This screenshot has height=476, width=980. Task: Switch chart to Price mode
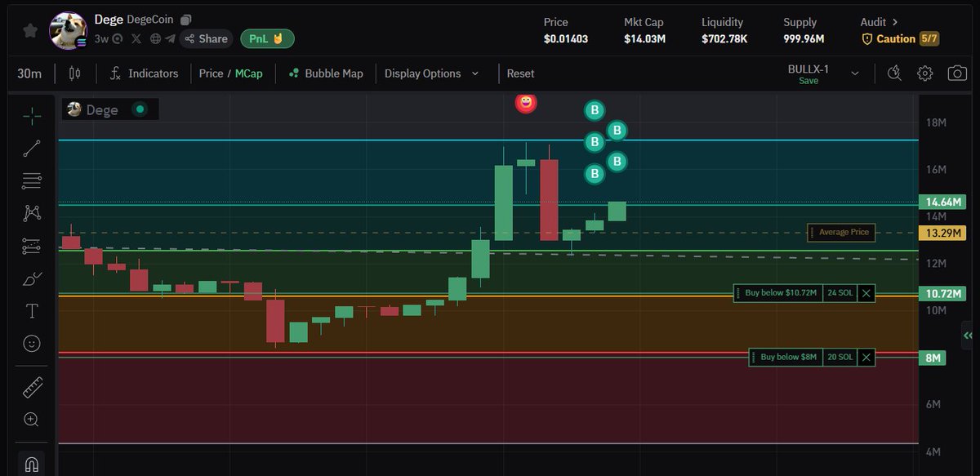[211, 73]
